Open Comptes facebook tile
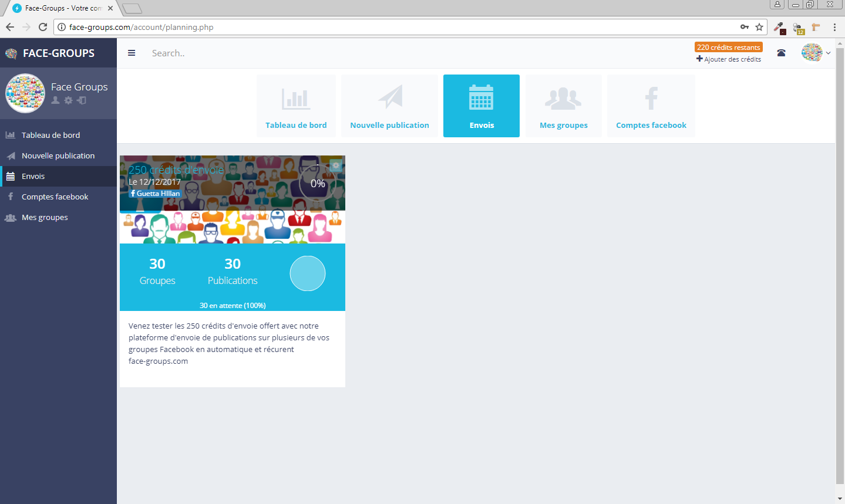 pyautogui.click(x=651, y=106)
